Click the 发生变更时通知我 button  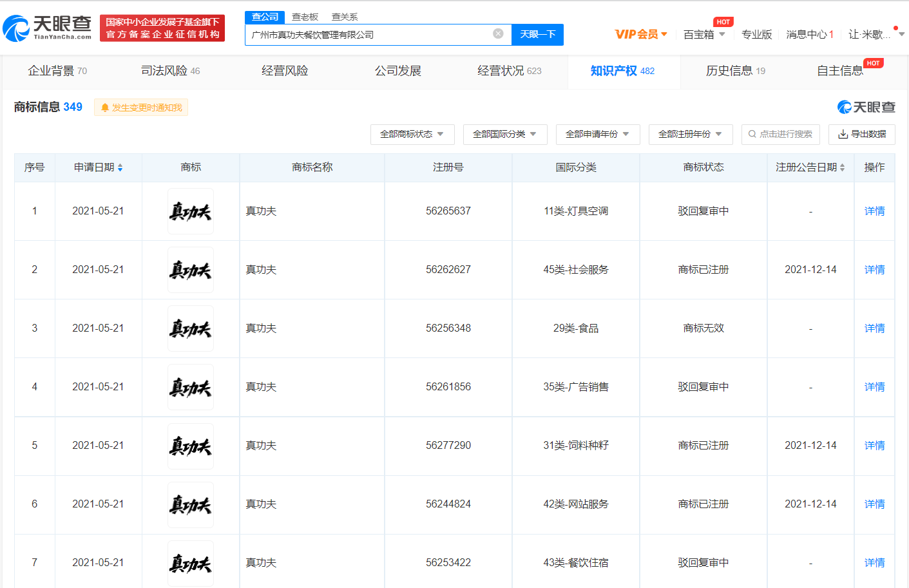pos(141,108)
